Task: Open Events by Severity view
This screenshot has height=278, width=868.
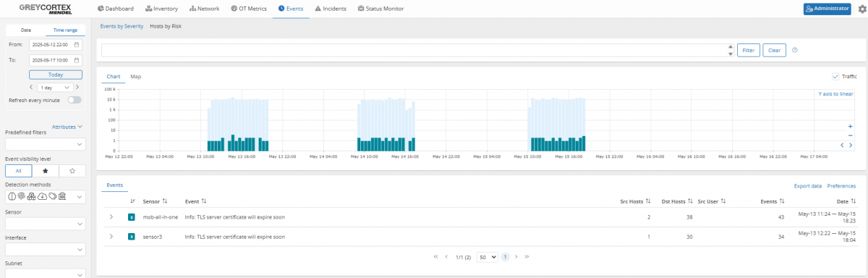Action: point(122,26)
